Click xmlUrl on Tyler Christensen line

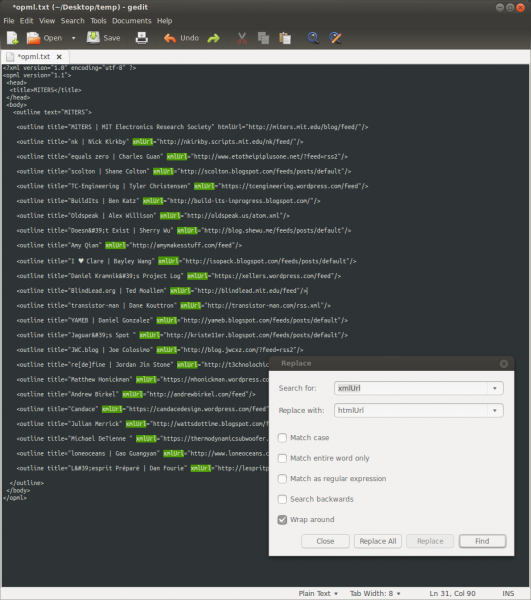pos(204,186)
